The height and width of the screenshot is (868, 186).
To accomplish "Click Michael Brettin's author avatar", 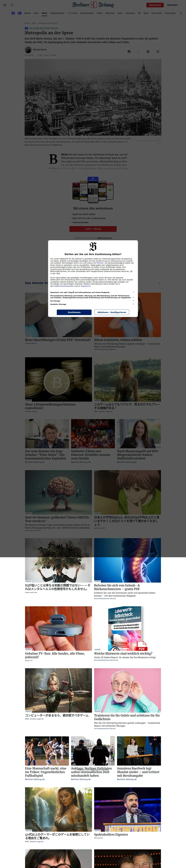I will coord(28,50).
